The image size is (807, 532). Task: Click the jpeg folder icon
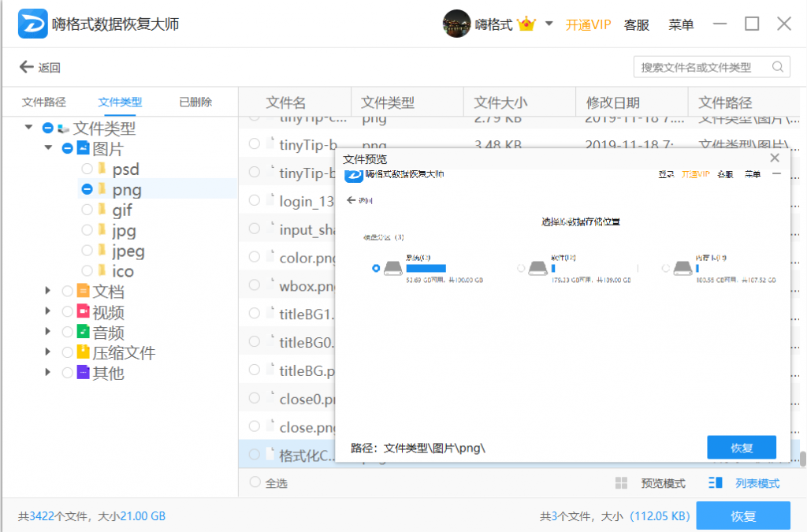click(102, 250)
